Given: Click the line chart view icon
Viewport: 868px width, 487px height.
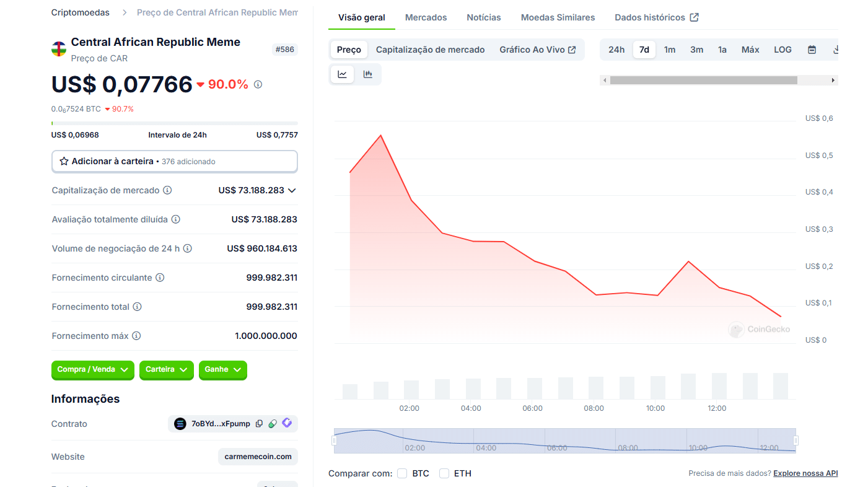Looking at the screenshot, I should (x=342, y=74).
